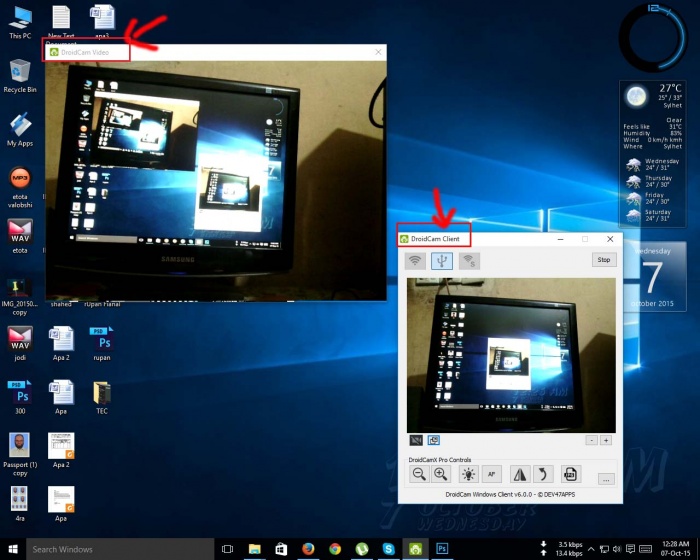
Task: Open the Windows Start menu
Action: click(13, 549)
